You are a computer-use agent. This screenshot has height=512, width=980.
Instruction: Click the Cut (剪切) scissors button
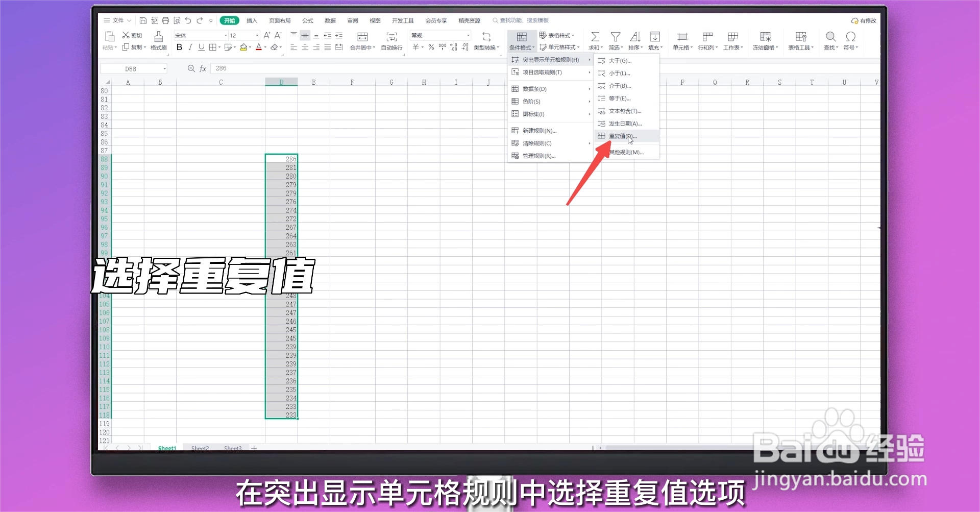132,35
